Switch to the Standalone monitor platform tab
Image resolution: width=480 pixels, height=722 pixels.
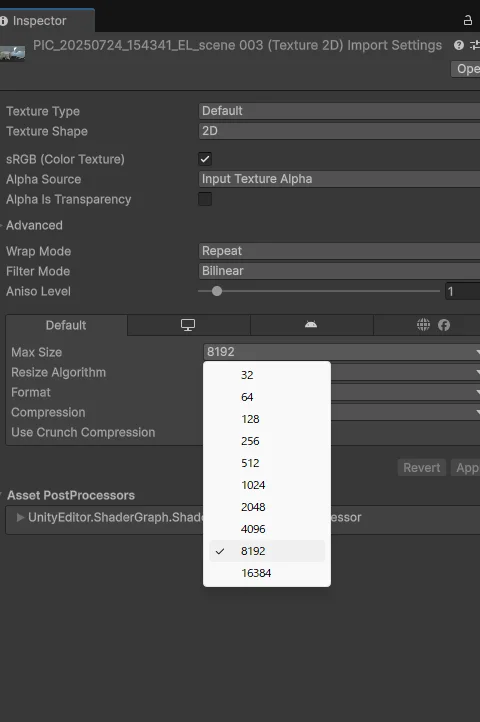[188, 325]
